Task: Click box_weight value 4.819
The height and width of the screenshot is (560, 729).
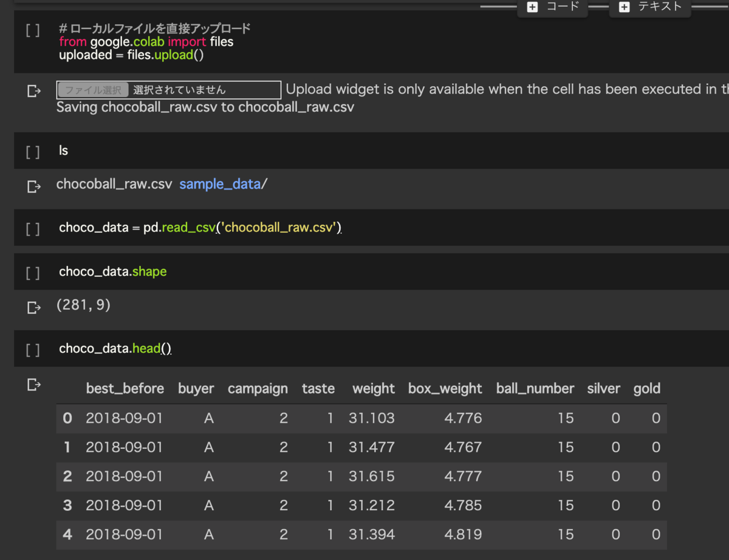Action: 463,534
